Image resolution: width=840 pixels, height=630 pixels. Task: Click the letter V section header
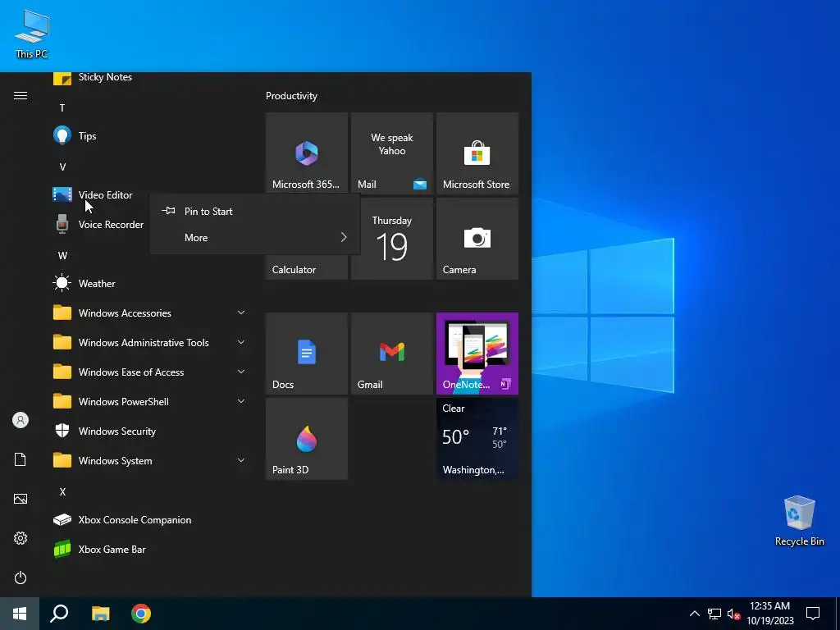coord(62,167)
